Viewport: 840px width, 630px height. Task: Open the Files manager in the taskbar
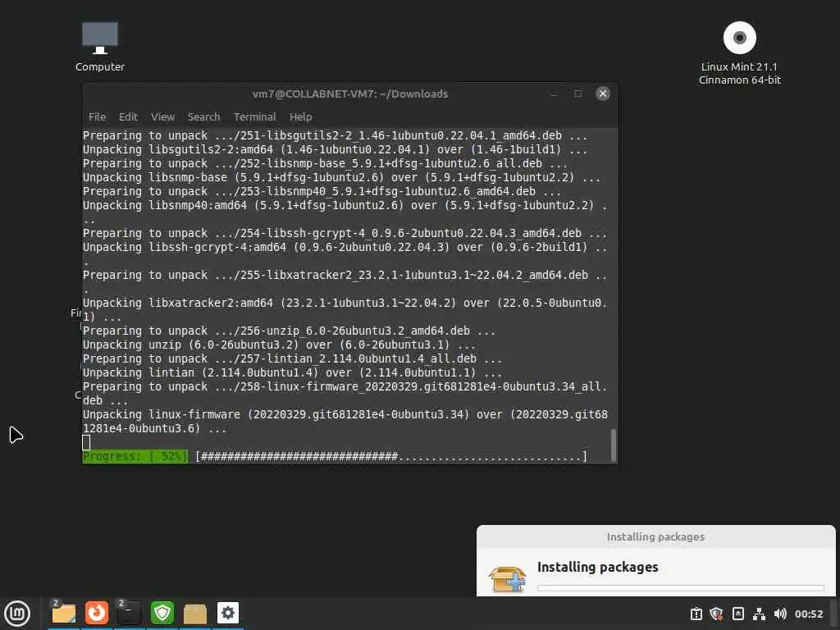pyautogui.click(x=64, y=614)
